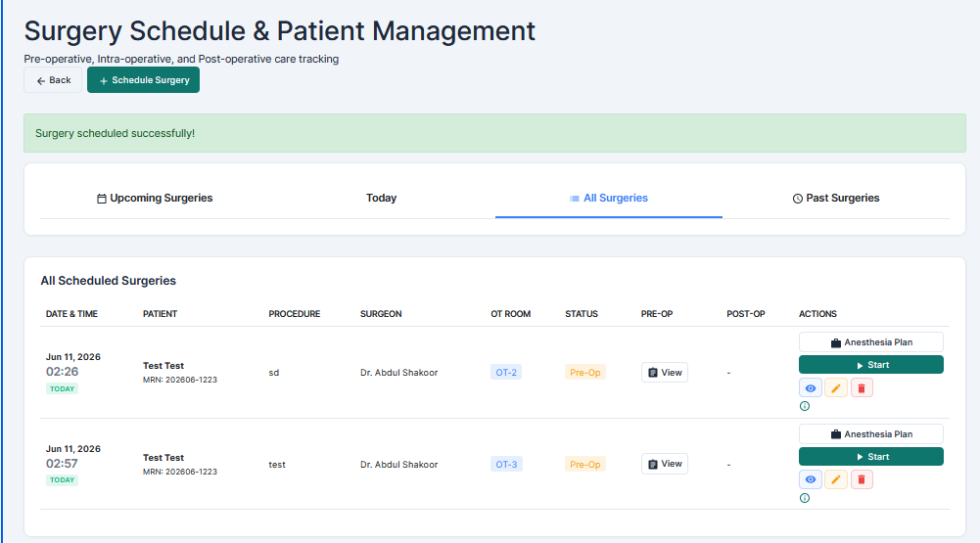The height and width of the screenshot is (543, 980).
Task: Go back using the Back button
Action: point(53,80)
